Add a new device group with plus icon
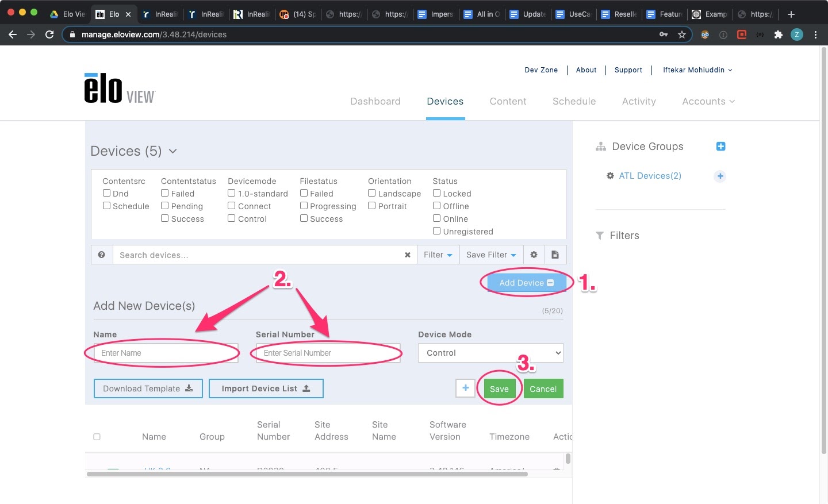Image resolution: width=828 pixels, height=504 pixels. (720, 147)
